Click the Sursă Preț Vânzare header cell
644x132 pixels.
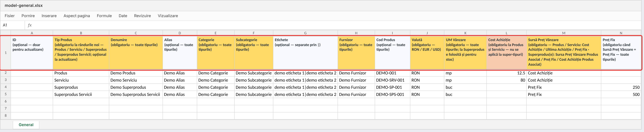coord(564,53)
